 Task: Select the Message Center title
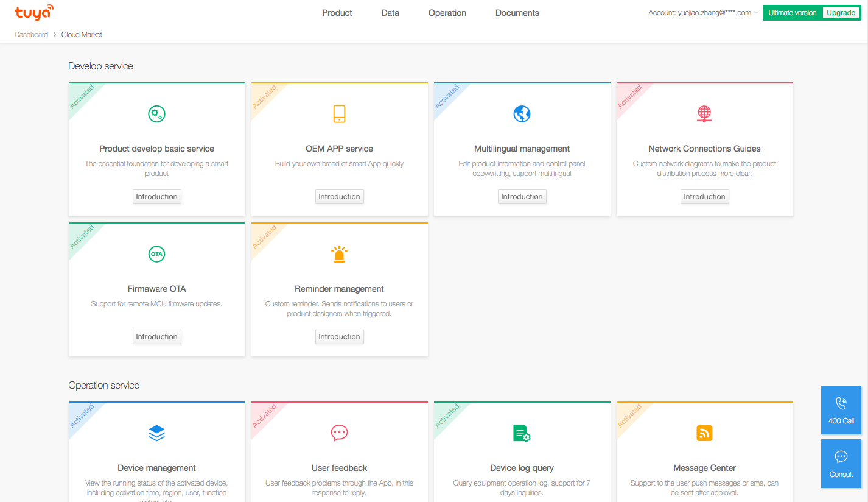click(705, 468)
